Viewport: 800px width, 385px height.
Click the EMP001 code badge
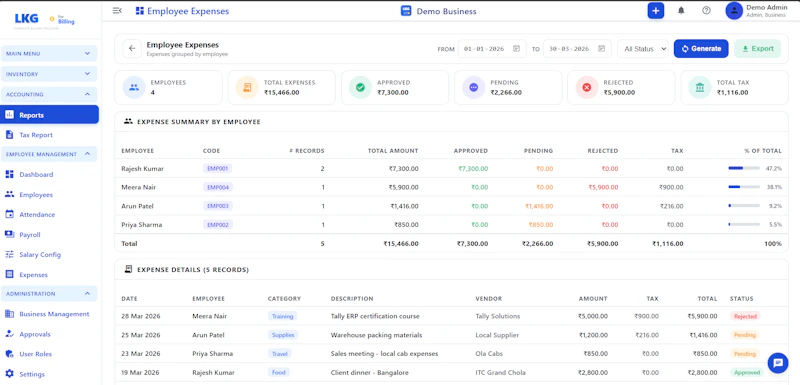pyautogui.click(x=218, y=168)
